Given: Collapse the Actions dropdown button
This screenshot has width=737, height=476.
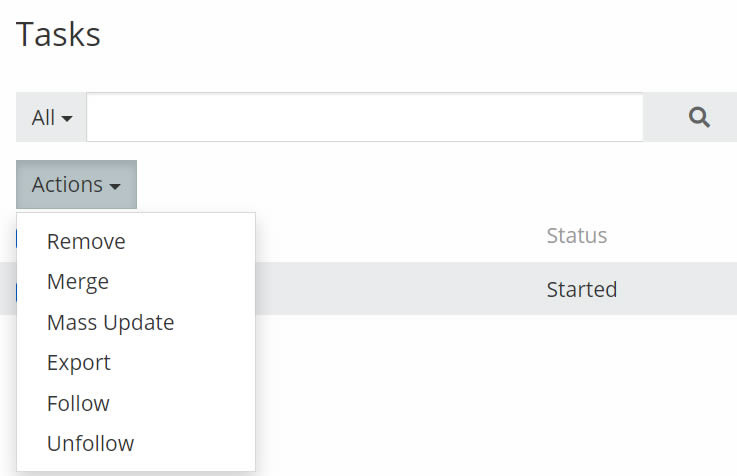Looking at the screenshot, I should pyautogui.click(x=76, y=185).
